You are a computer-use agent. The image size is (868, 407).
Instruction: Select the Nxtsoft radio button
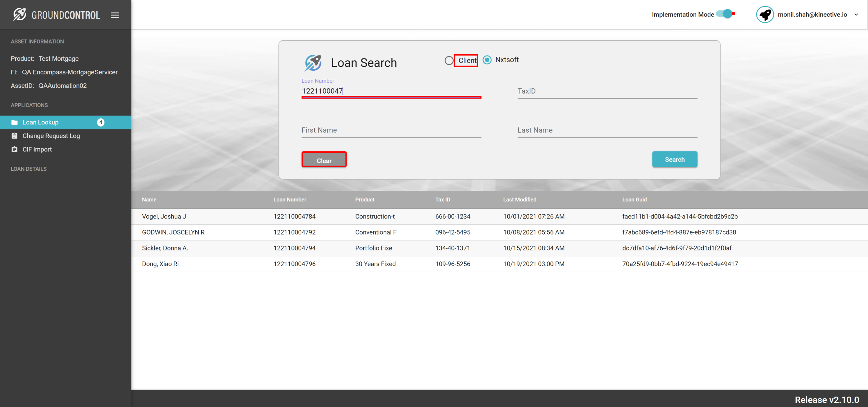click(487, 60)
